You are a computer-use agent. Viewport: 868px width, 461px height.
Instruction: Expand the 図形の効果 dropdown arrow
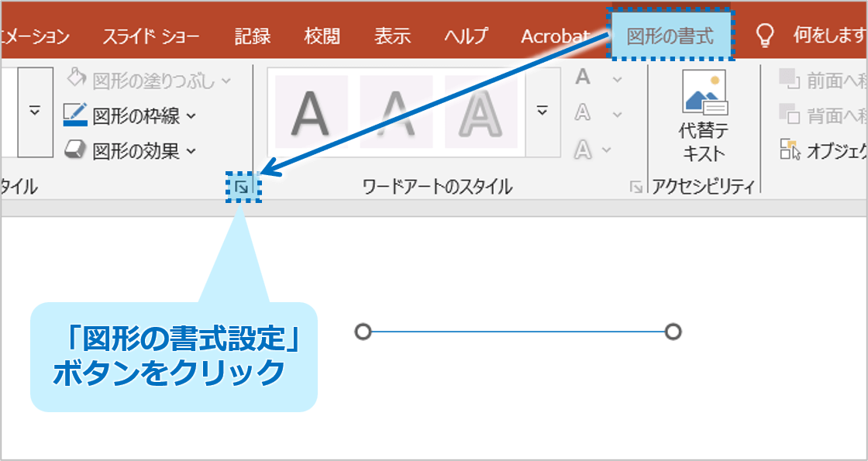191,151
